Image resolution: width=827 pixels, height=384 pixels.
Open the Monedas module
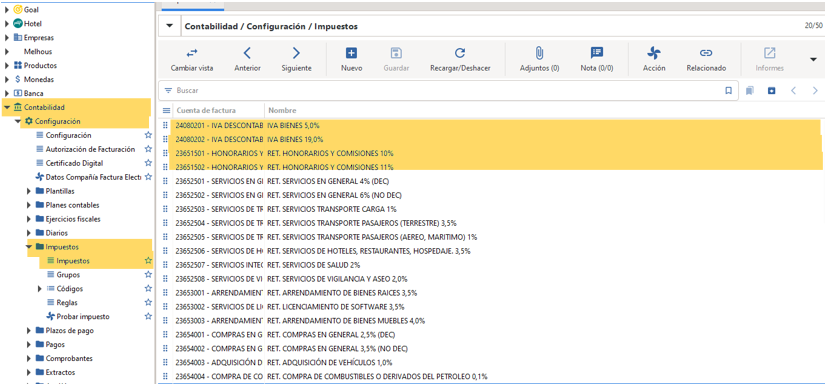coord(39,79)
